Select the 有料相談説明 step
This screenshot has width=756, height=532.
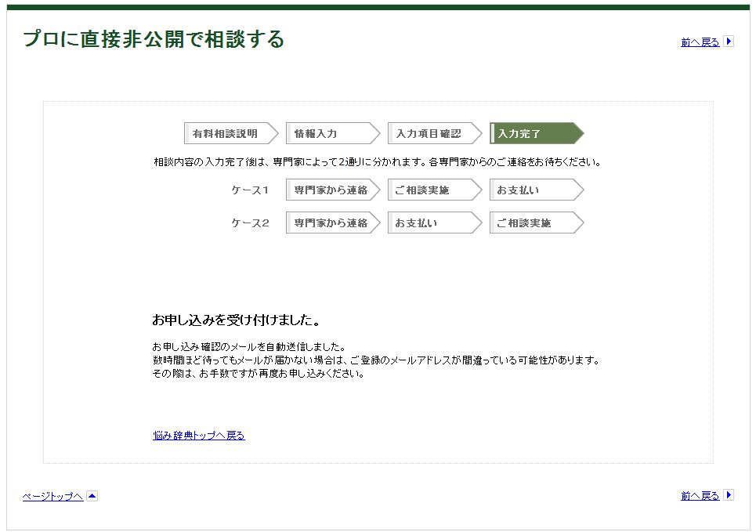[x=231, y=134]
